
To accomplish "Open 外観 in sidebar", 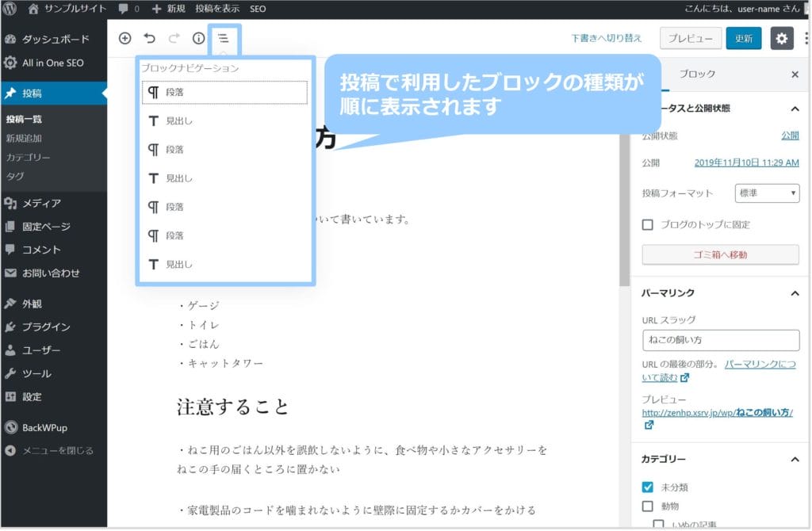I will [54, 304].
